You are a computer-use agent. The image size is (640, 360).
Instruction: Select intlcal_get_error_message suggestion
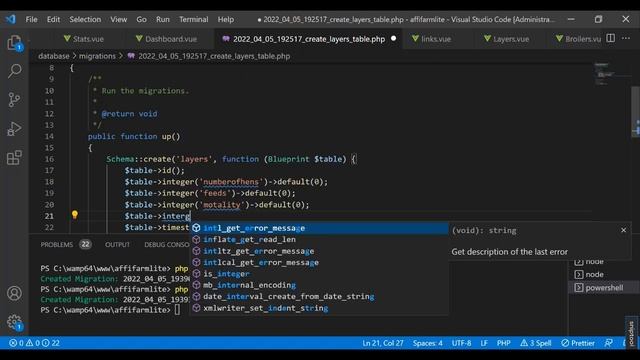point(320,262)
